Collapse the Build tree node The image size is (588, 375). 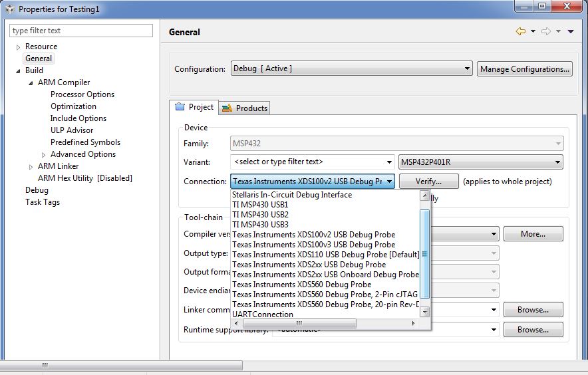pos(18,71)
